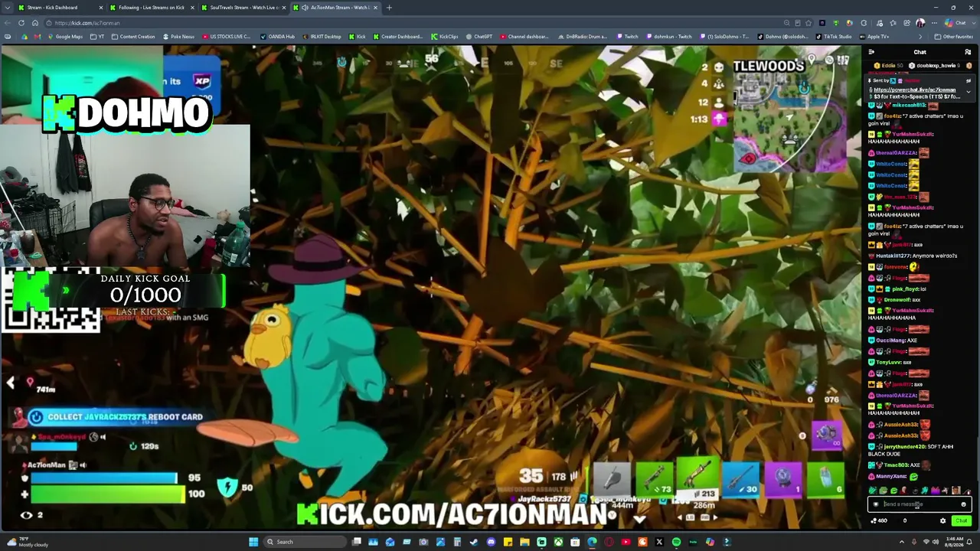Open Spotify from the taskbar
980x551 pixels.
pyautogui.click(x=676, y=542)
